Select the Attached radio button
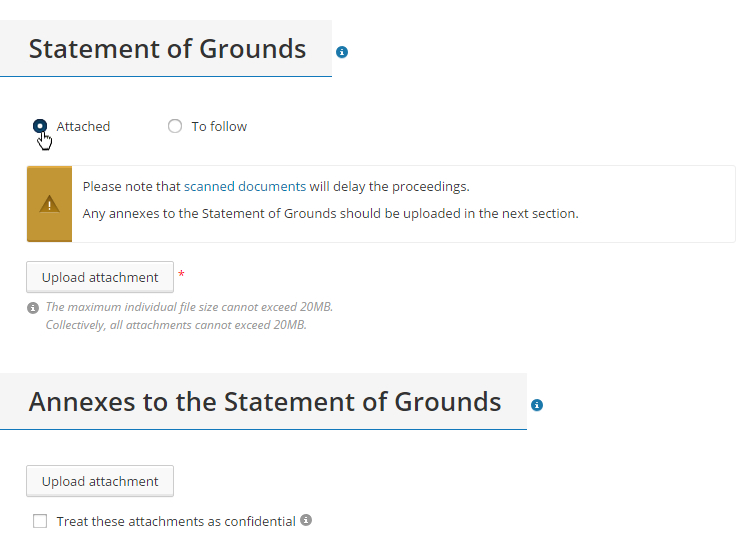 [x=40, y=126]
